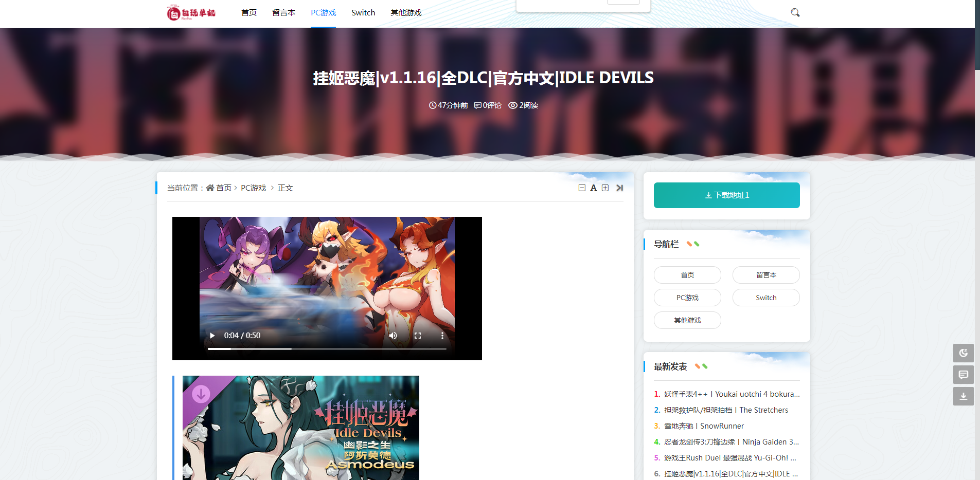Click the 0评论 comment count
Image resolution: width=980 pixels, height=480 pixels.
(488, 105)
